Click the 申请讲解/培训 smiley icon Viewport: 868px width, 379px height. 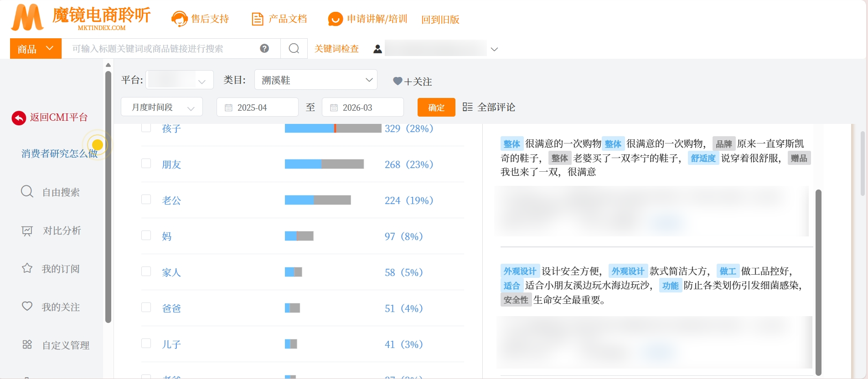pyautogui.click(x=336, y=19)
